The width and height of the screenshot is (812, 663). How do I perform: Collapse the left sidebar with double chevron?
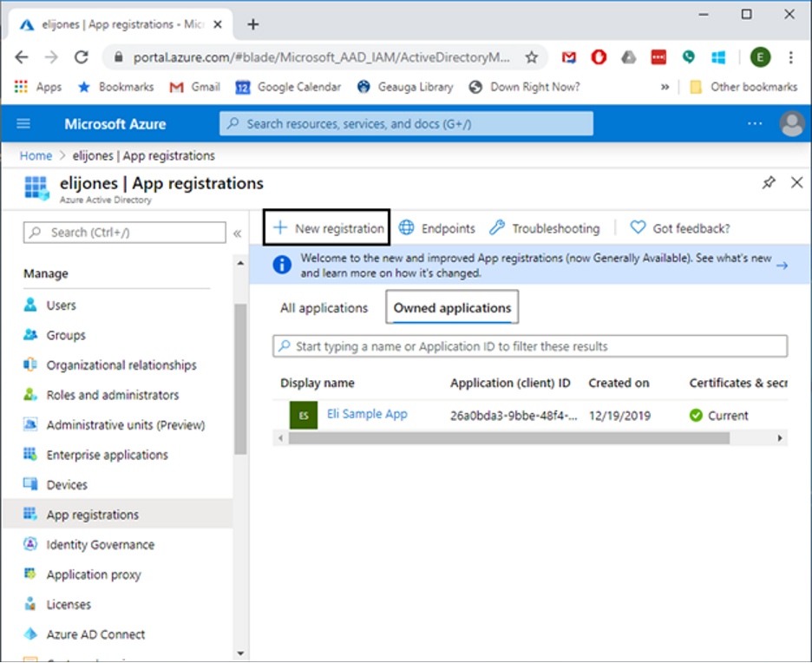click(x=238, y=233)
